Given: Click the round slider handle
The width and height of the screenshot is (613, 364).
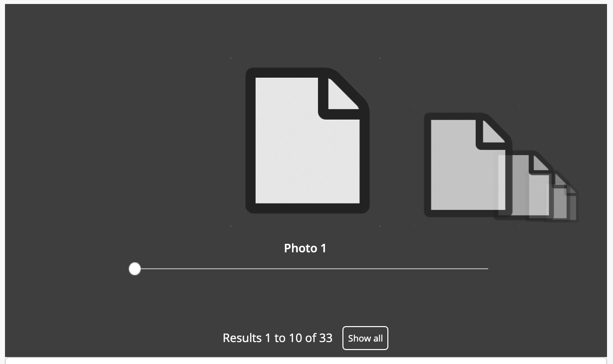Looking at the screenshot, I should coord(134,269).
